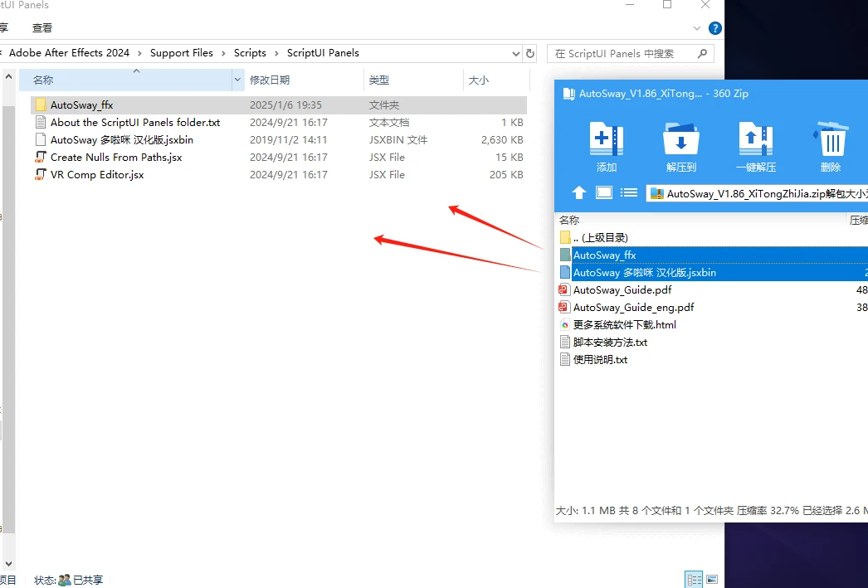
Task: Navigate to Scripts breadcrumb folder
Action: [250, 53]
